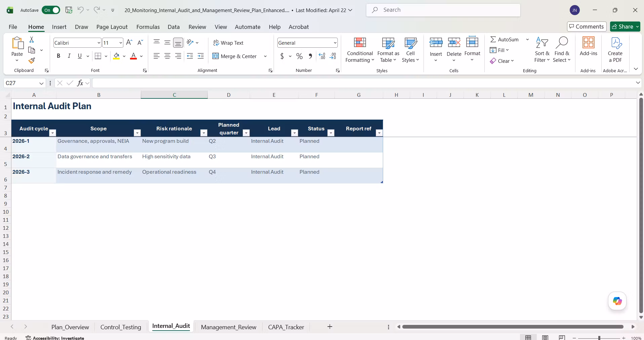Center text horizontally
This screenshot has height=340, width=644.
pos(167,56)
